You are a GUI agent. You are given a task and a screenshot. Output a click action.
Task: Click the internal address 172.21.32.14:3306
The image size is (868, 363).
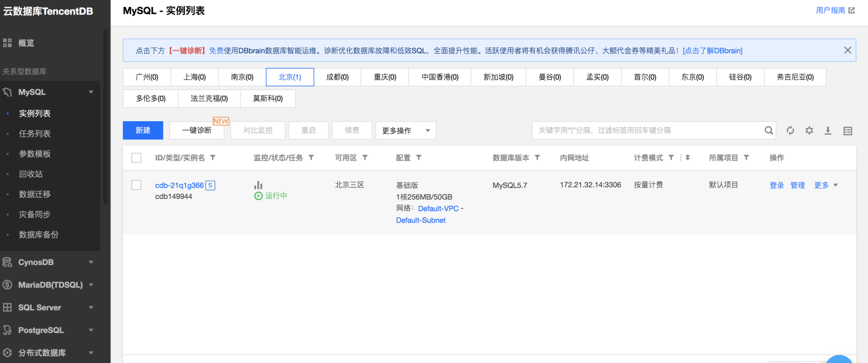(590, 185)
